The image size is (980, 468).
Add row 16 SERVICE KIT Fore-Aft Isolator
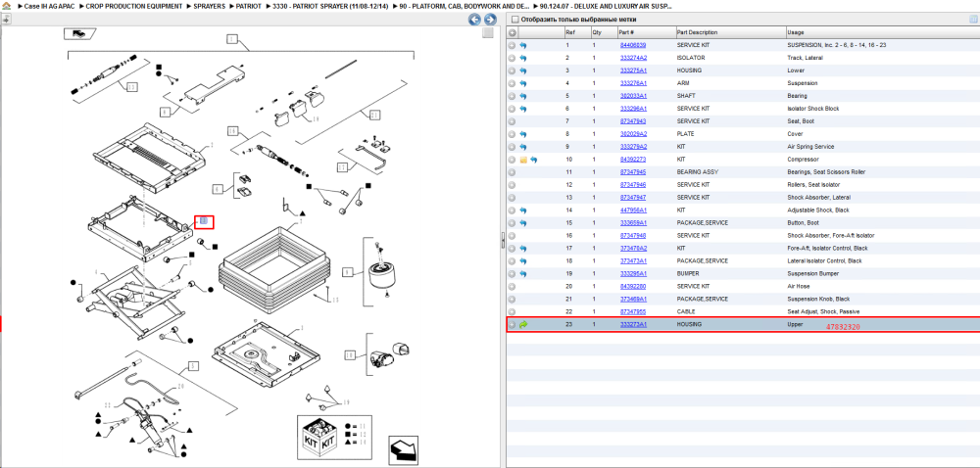coord(512,236)
